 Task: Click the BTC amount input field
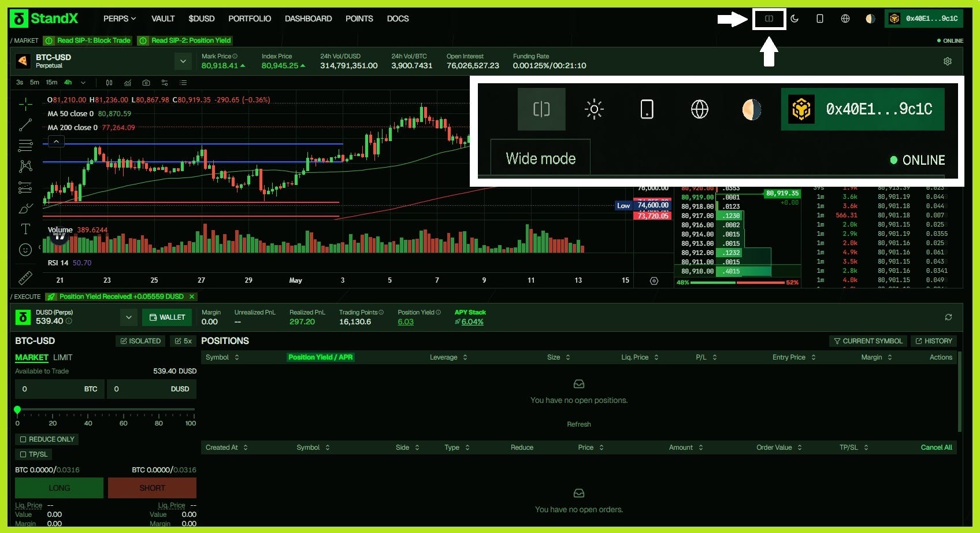tap(60, 389)
